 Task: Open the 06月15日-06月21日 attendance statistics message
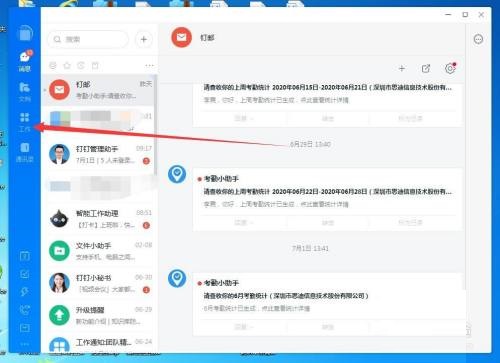tap(328, 104)
